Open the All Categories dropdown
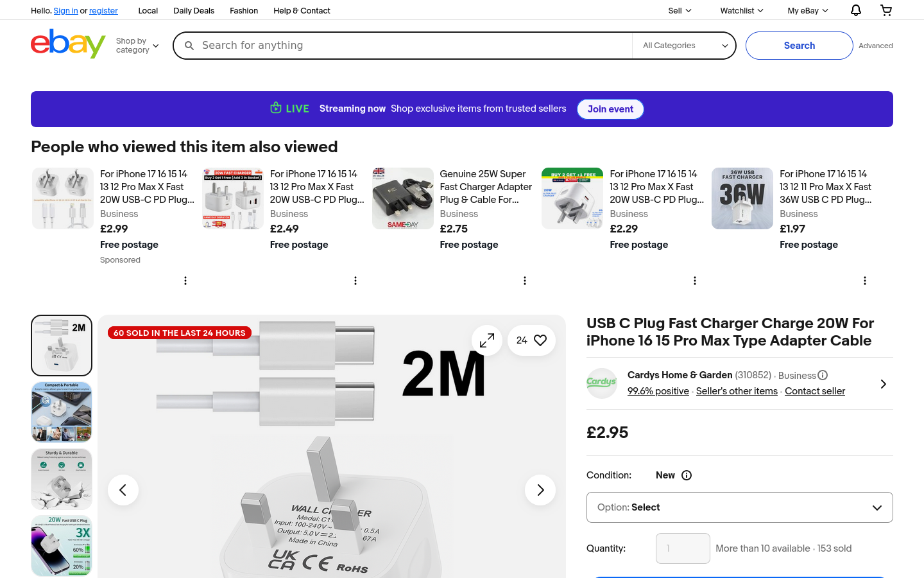Screen dimensions: 924x578 pos(683,45)
